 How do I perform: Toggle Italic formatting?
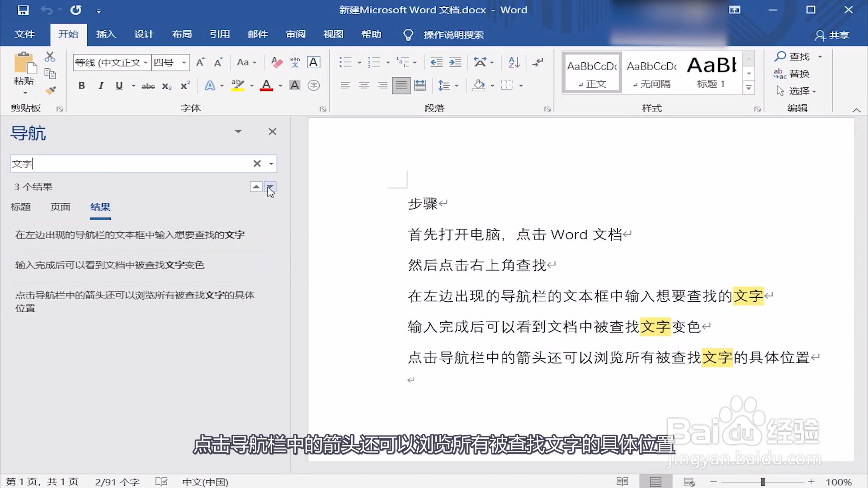pos(101,85)
